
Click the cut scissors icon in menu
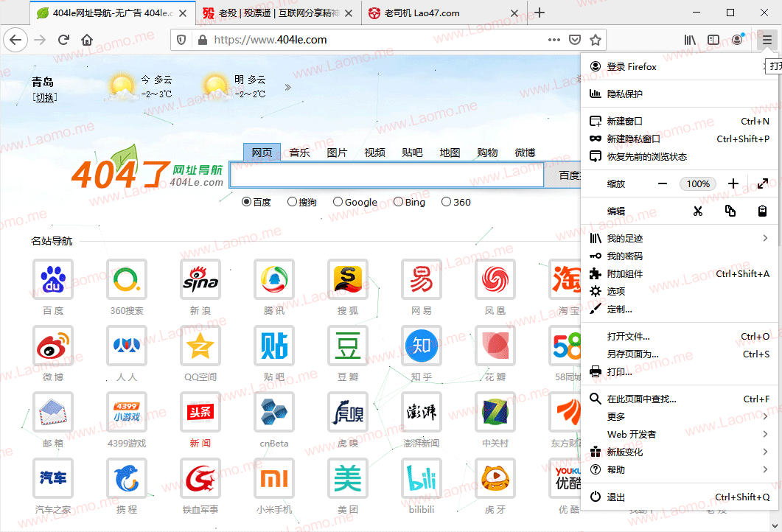pyautogui.click(x=698, y=211)
